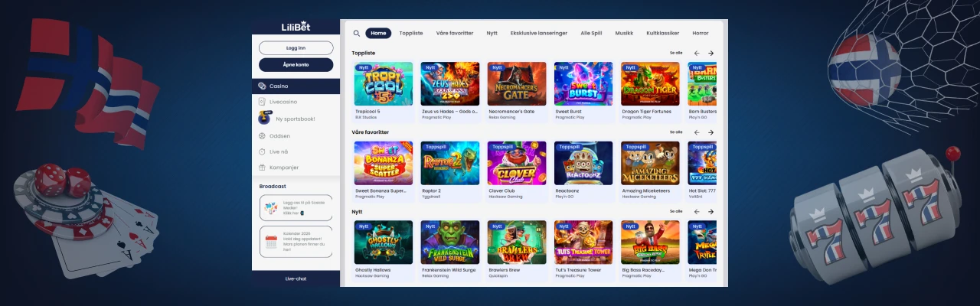Click the LiliBet logo
The image size is (980, 306).
(296, 27)
